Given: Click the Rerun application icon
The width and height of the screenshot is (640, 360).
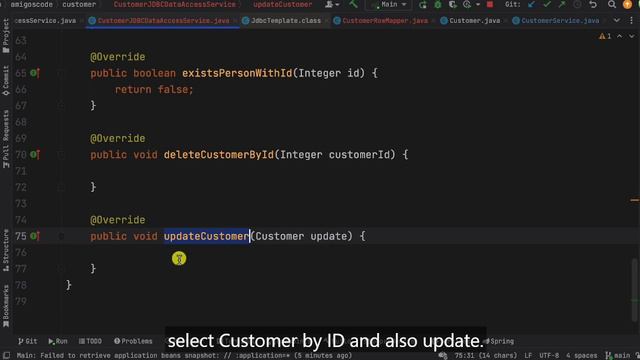Looking at the screenshot, I should click(423, 5).
